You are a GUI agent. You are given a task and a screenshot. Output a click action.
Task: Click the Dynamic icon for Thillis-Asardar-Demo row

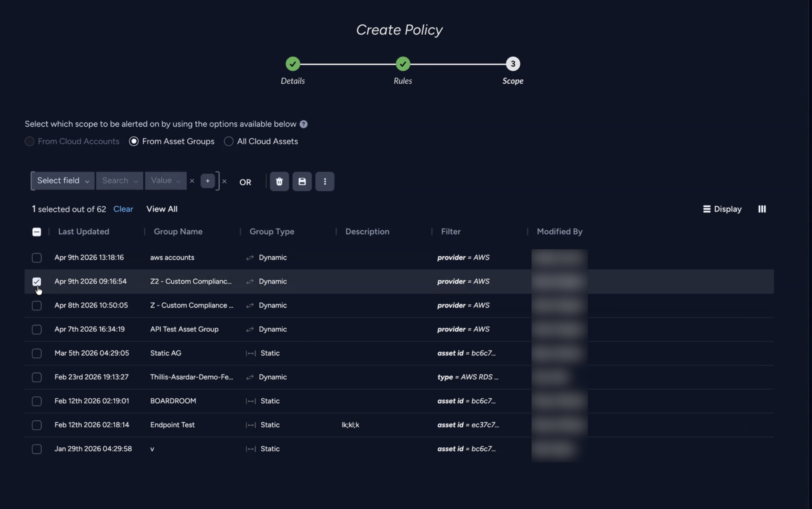(x=250, y=377)
